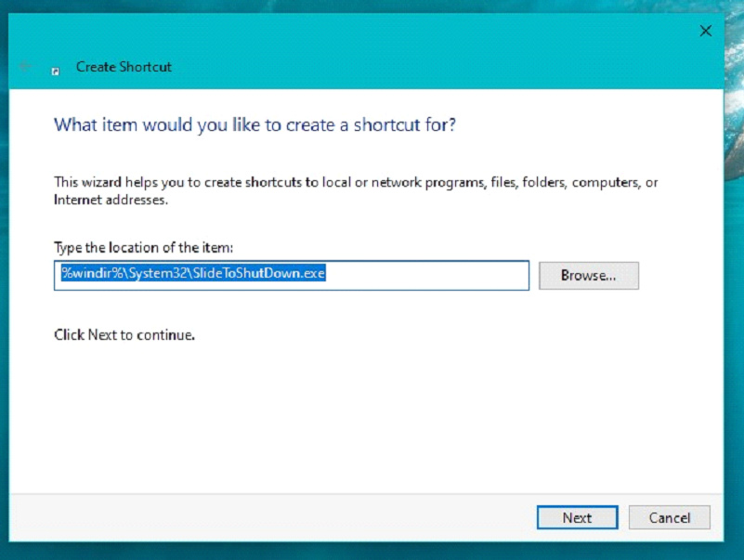Screen dimensions: 744x560
Task: Click the "Create Shortcut" title text
Action: 124,67
